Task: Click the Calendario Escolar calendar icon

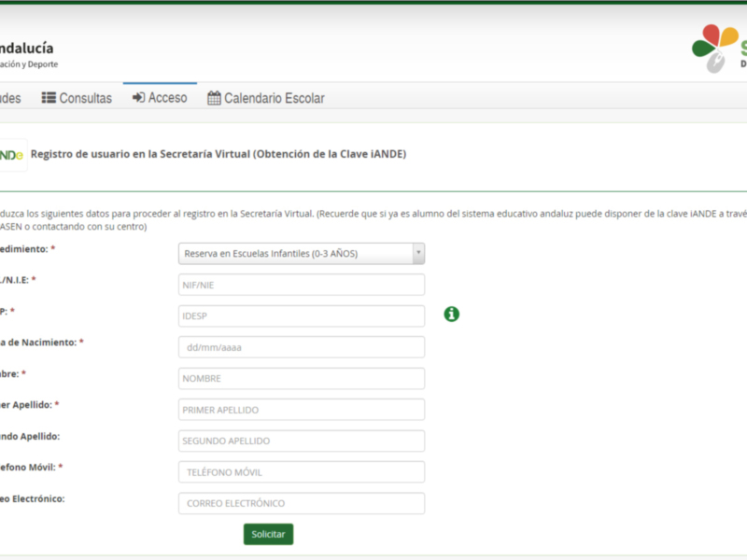Action: (x=213, y=97)
